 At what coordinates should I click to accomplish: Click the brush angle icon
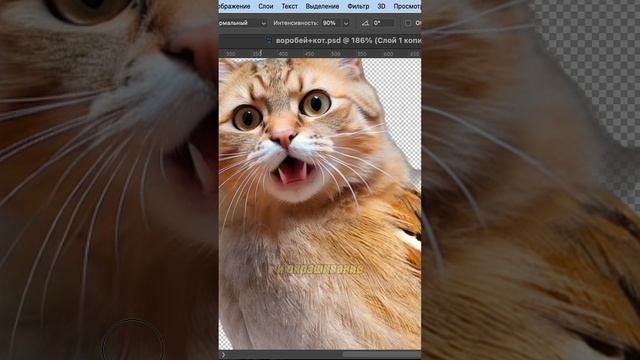(365, 23)
